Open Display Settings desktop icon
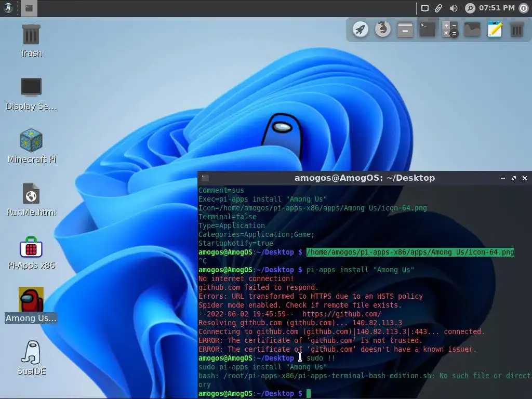The width and height of the screenshot is (532, 399). click(x=31, y=94)
